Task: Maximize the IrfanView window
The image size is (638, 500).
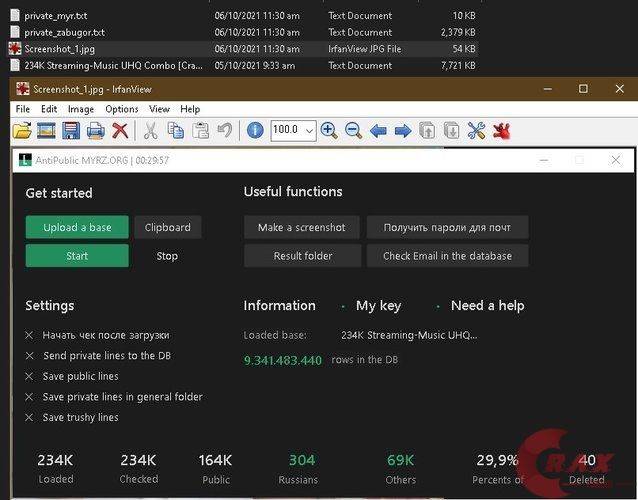Action: tap(583, 88)
